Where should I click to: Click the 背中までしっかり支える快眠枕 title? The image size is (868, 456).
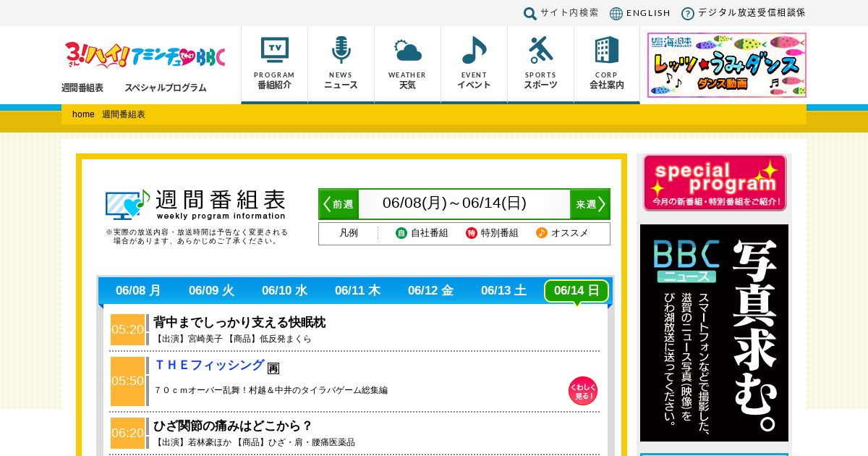pyautogui.click(x=239, y=322)
